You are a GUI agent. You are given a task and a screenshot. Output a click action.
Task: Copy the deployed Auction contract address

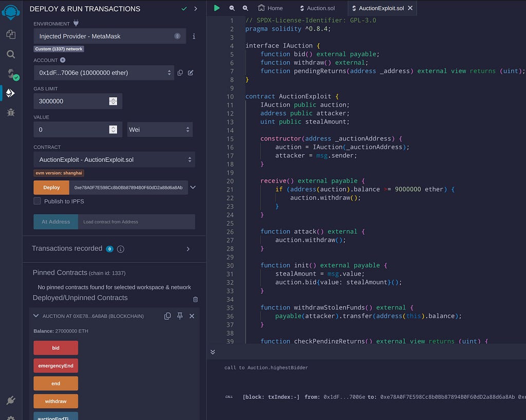[167, 316]
